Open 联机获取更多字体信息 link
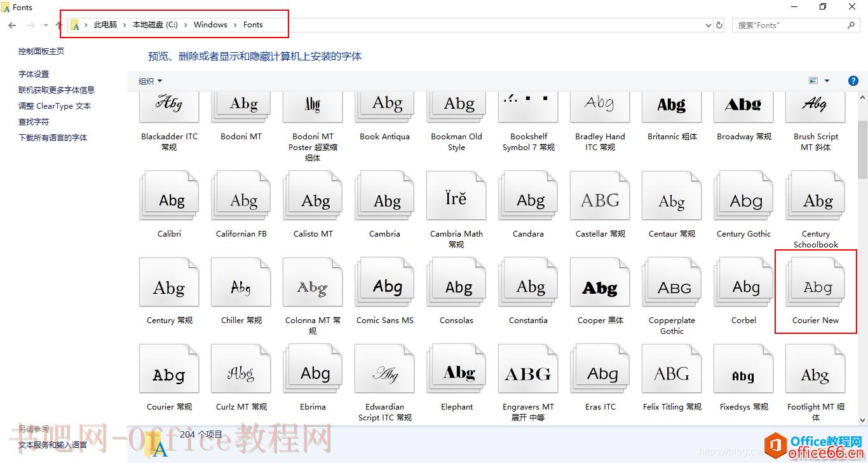 click(x=57, y=90)
